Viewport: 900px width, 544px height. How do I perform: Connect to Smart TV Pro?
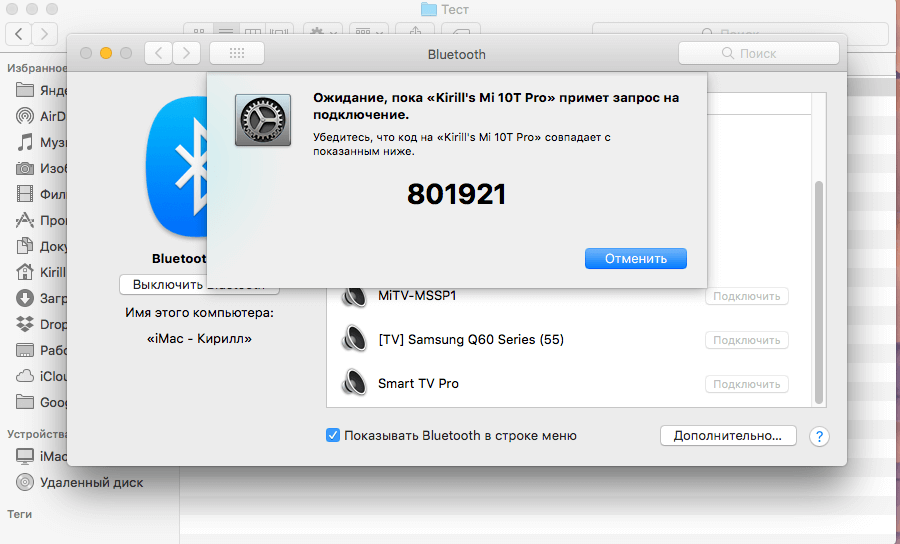click(x=746, y=384)
